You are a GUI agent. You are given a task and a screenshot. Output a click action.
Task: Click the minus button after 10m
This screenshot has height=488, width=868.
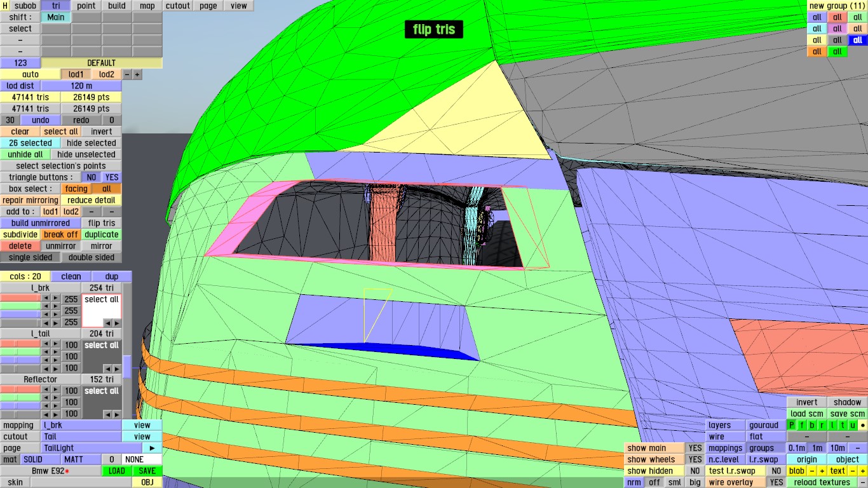tap(858, 448)
